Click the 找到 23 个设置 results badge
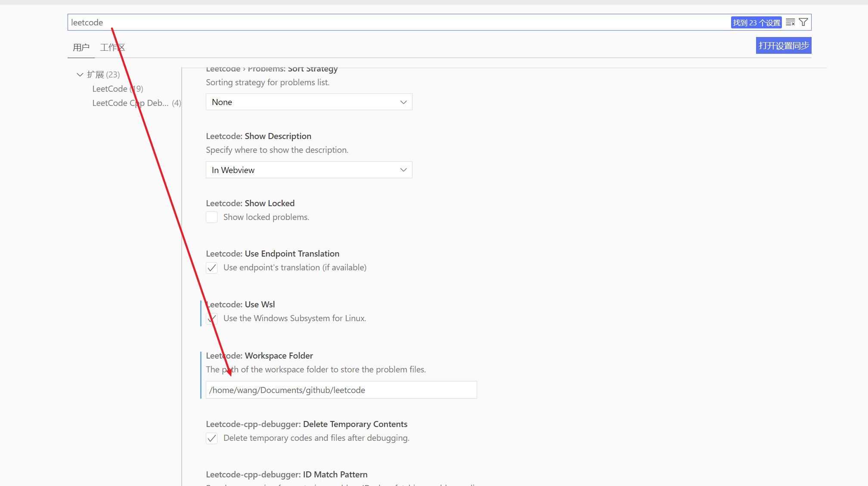This screenshot has width=868, height=486. 756,22
